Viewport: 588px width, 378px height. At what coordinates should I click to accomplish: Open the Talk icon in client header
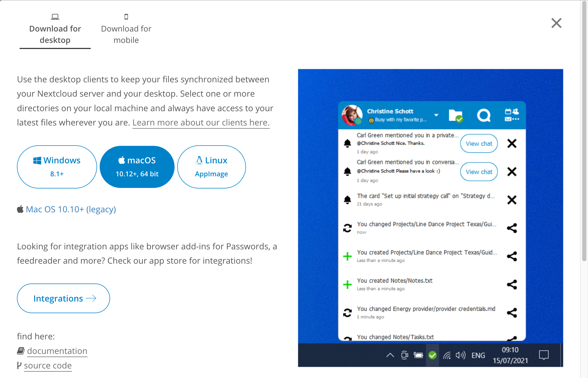(484, 115)
